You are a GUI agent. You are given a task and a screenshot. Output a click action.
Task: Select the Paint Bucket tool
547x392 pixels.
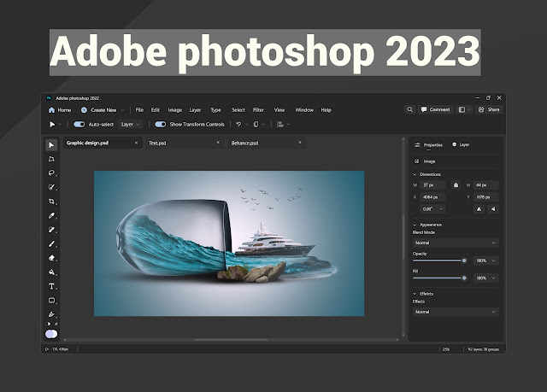[51, 272]
